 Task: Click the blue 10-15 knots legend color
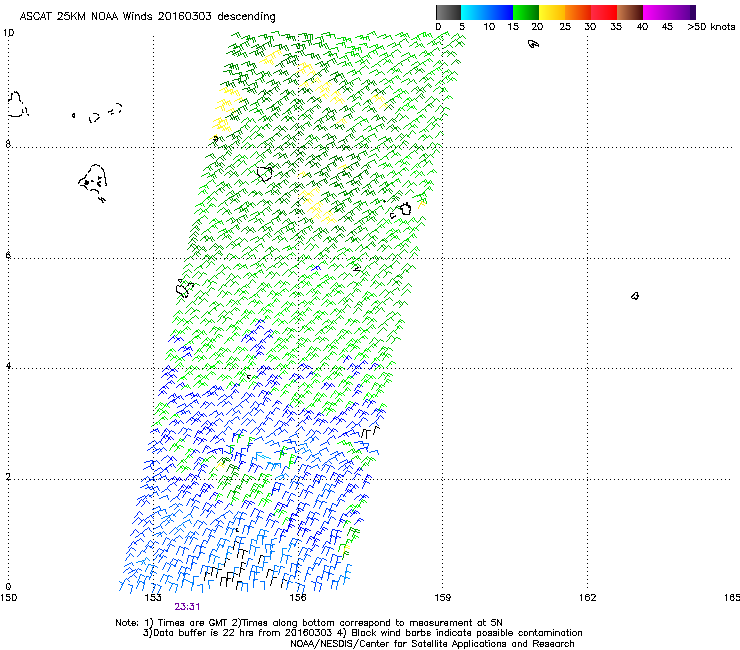point(500,12)
